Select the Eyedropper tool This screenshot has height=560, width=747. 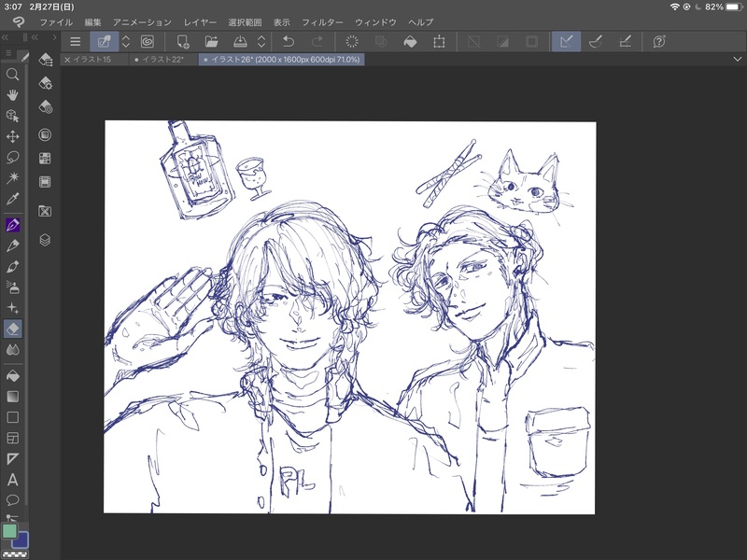point(13,199)
